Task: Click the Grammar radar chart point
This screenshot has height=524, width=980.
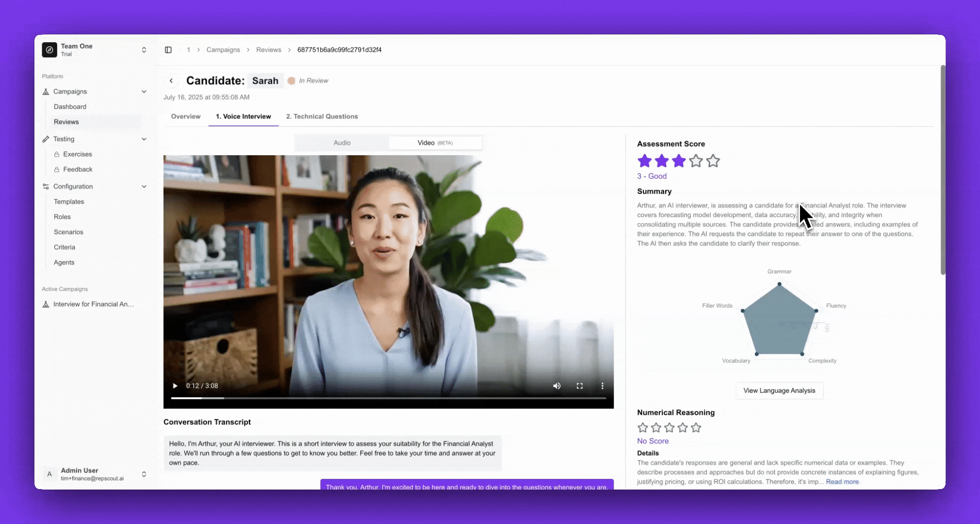Action: pos(780,284)
